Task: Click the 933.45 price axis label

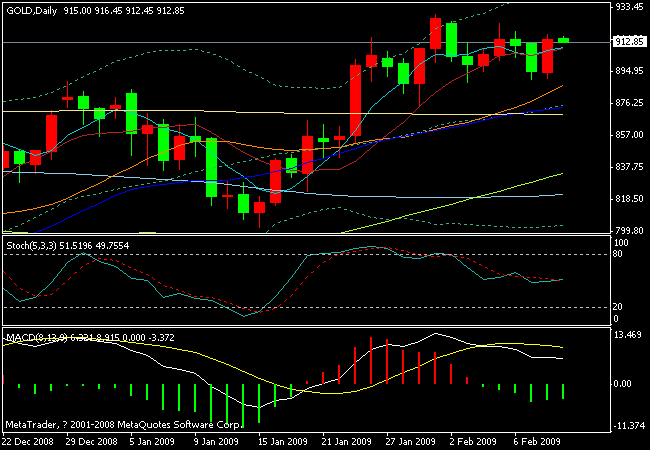Action: point(628,6)
